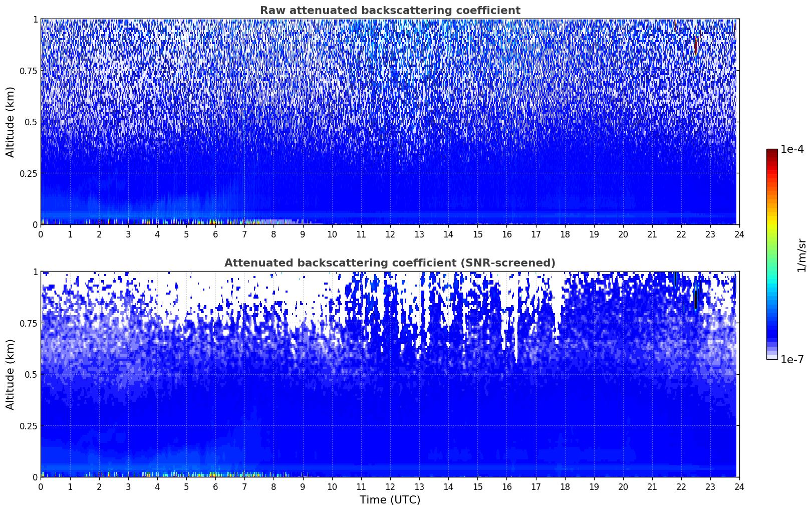Click altitude tick '0.75' on the SNR-screened plot
The image size is (812, 511).
point(29,323)
